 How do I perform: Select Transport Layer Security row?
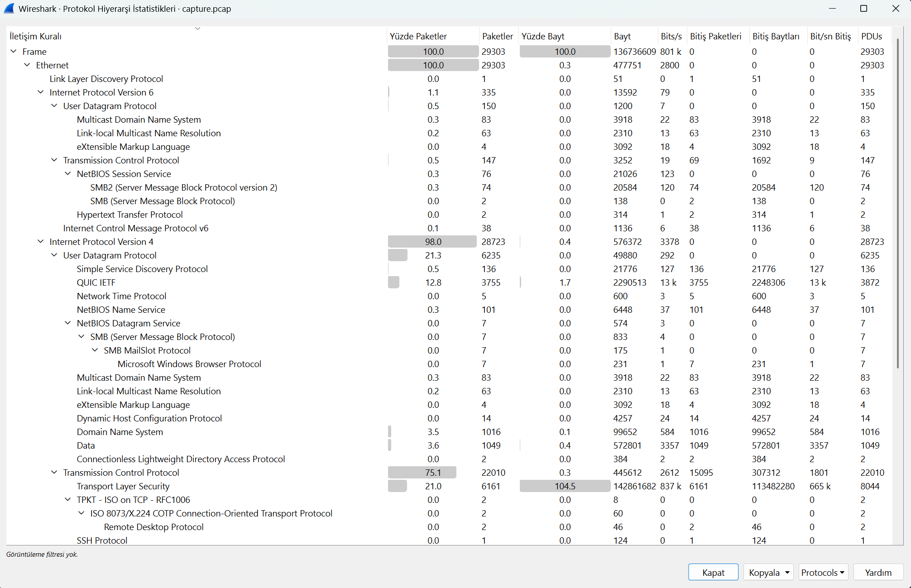pyautogui.click(x=123, y=486)
